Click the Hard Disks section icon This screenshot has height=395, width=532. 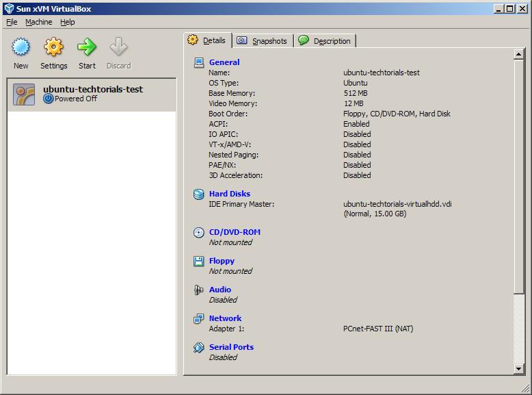tap(199, 194)
